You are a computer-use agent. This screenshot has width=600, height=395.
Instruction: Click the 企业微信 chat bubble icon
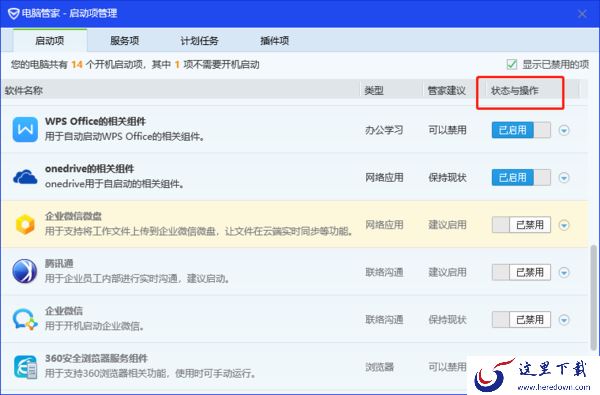coord(25,319)
